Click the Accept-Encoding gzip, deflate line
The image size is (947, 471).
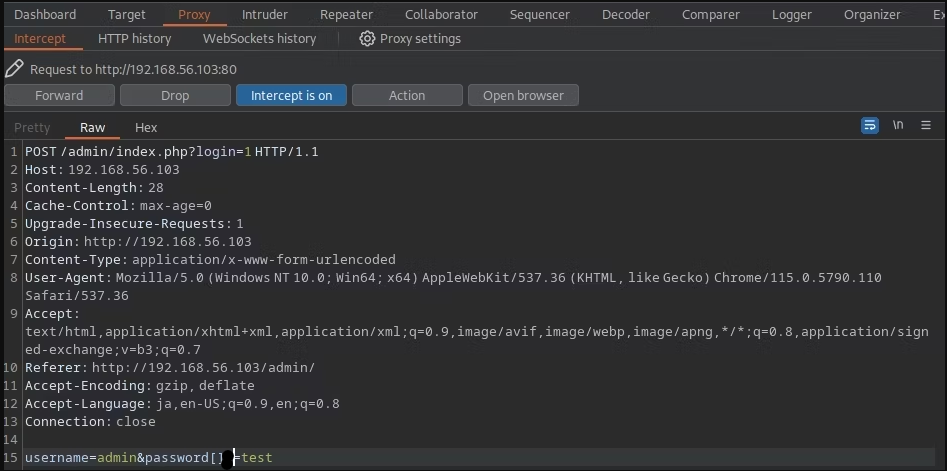(x=140, y=385)
